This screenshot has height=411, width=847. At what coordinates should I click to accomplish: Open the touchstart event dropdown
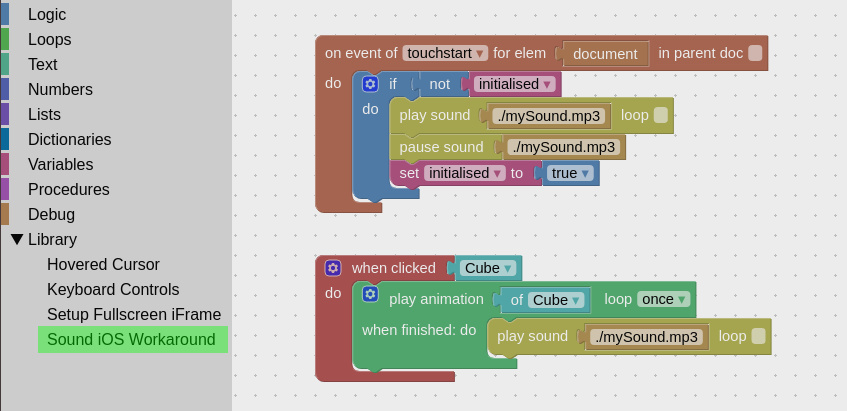(445, 53)
